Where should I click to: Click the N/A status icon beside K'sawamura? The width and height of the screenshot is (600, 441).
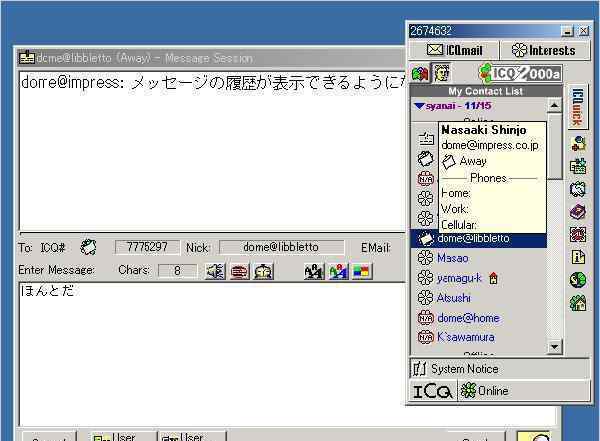tap(425, 337)
